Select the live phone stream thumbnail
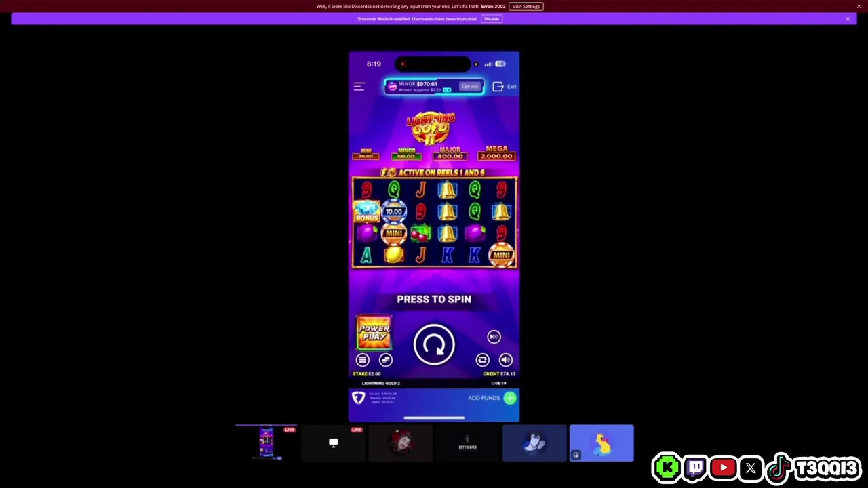 pyautogui.click(x=266, y=443)
